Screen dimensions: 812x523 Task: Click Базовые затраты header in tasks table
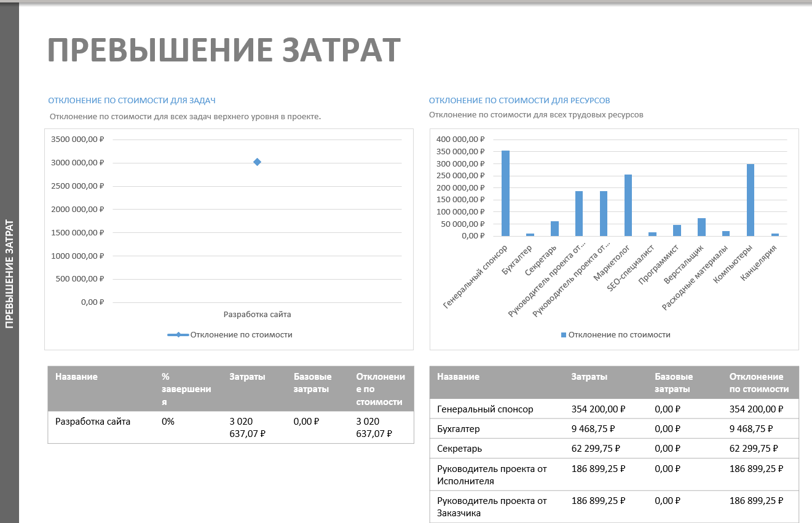pos(312,383)
